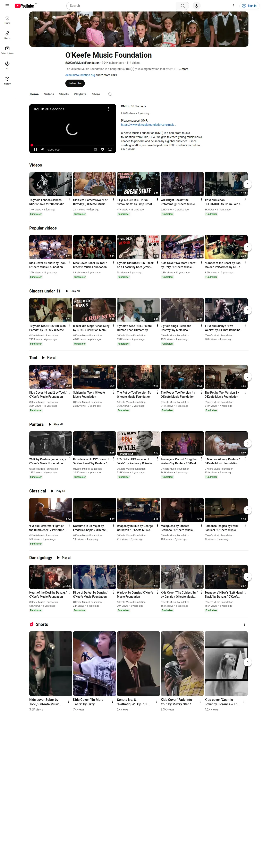Open options for Sober by Tool short
The height and width of the screenshot is (868, 263).
tap(69, 701)
